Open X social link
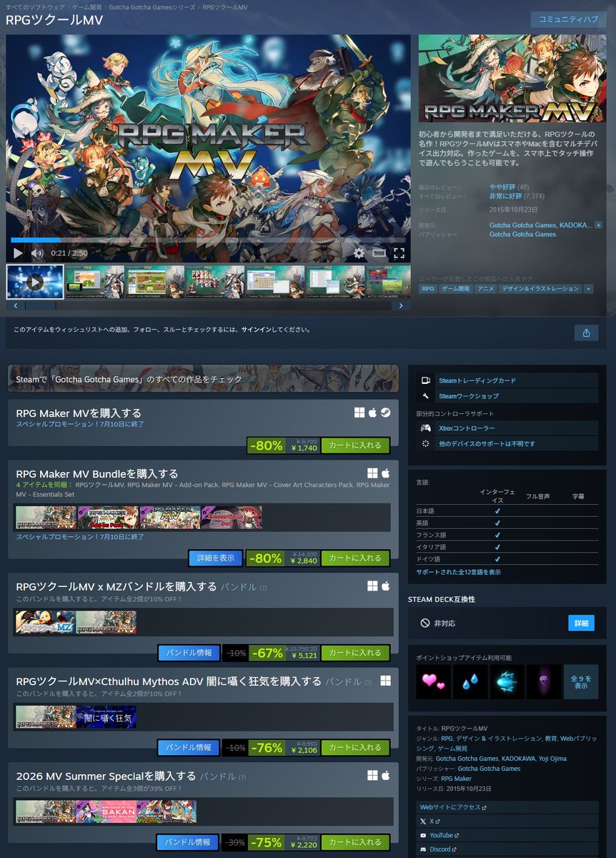This screenshot has height=858, width=616. coord(507,822)
